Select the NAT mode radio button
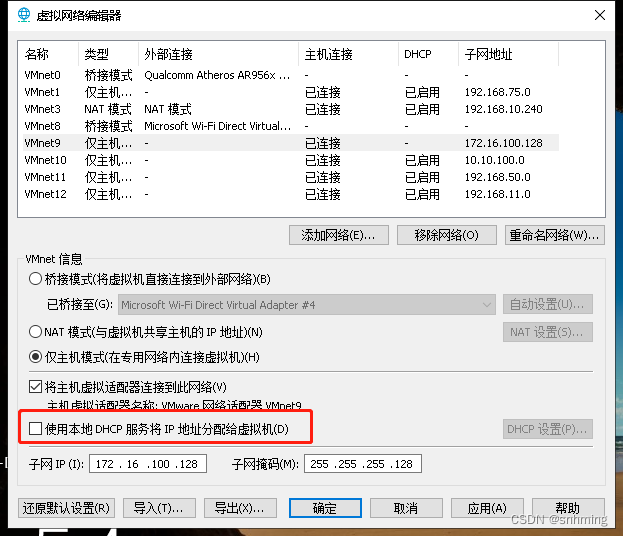 36,332
